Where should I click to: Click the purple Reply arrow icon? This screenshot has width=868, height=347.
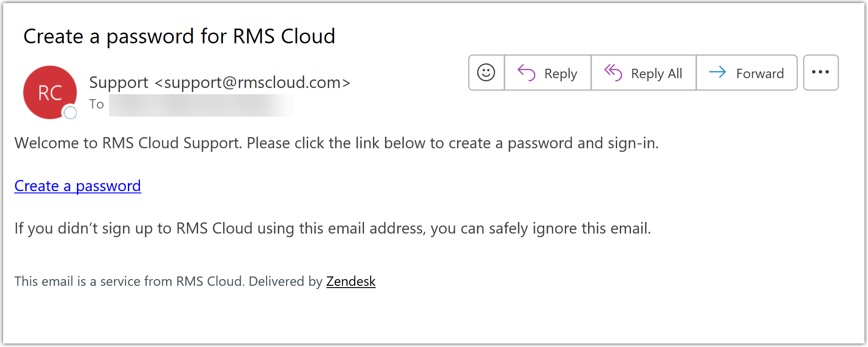click(526, 73)
